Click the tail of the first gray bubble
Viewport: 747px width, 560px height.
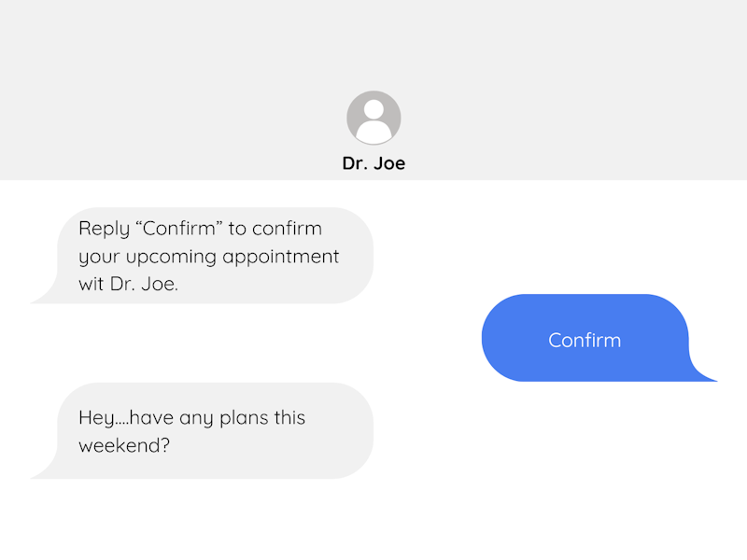(44, 293)
